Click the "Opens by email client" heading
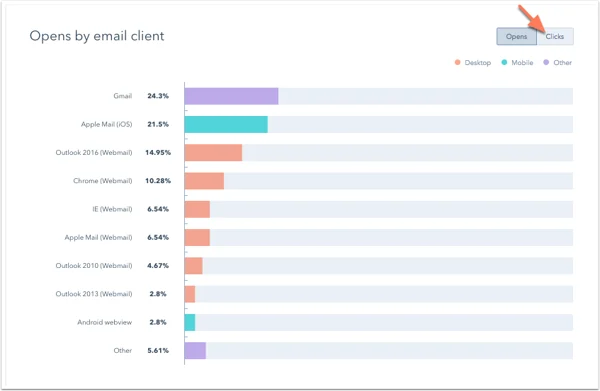Viewport: 600px width, 391px height. coord(97,36)
